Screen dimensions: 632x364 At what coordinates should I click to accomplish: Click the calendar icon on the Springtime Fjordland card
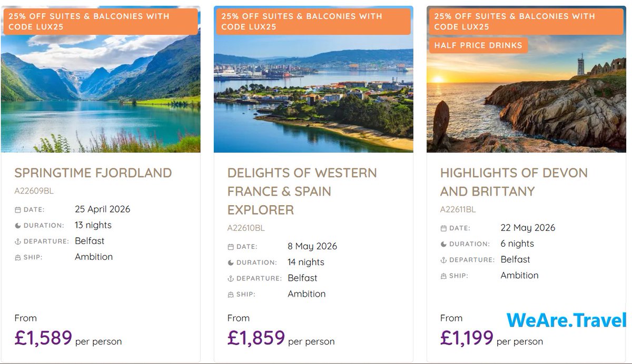coord(17,210)
